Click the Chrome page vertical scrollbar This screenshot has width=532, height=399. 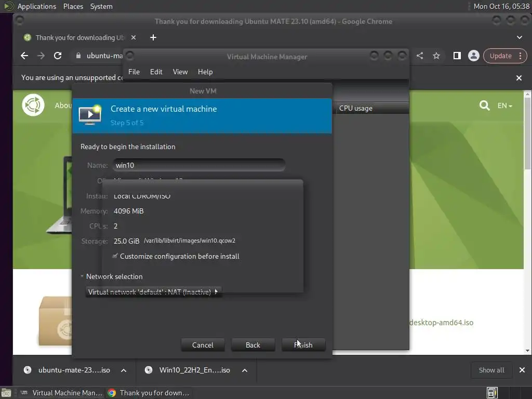click(x=527, y=134)
